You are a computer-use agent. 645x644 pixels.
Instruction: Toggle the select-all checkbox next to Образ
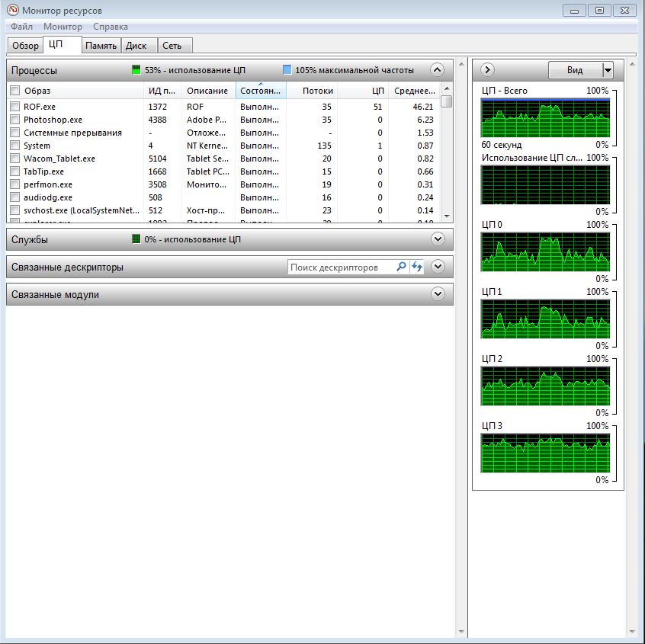[x=14, y=91]
